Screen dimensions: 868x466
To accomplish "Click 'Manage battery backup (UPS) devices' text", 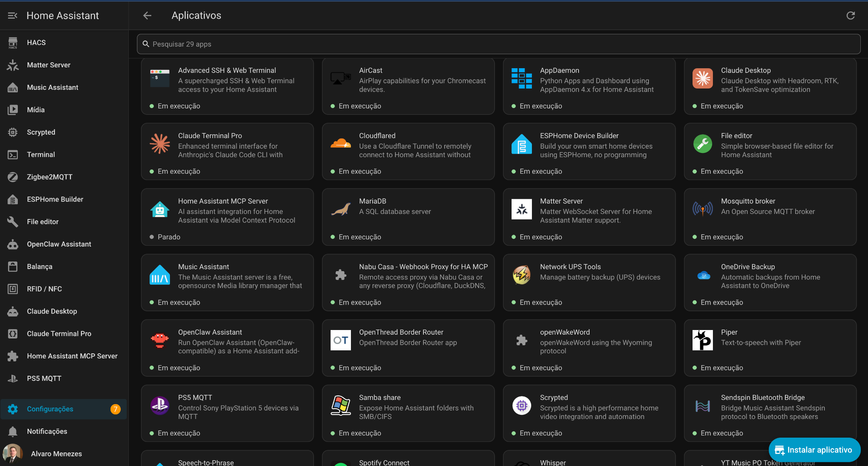I will 600,277.
